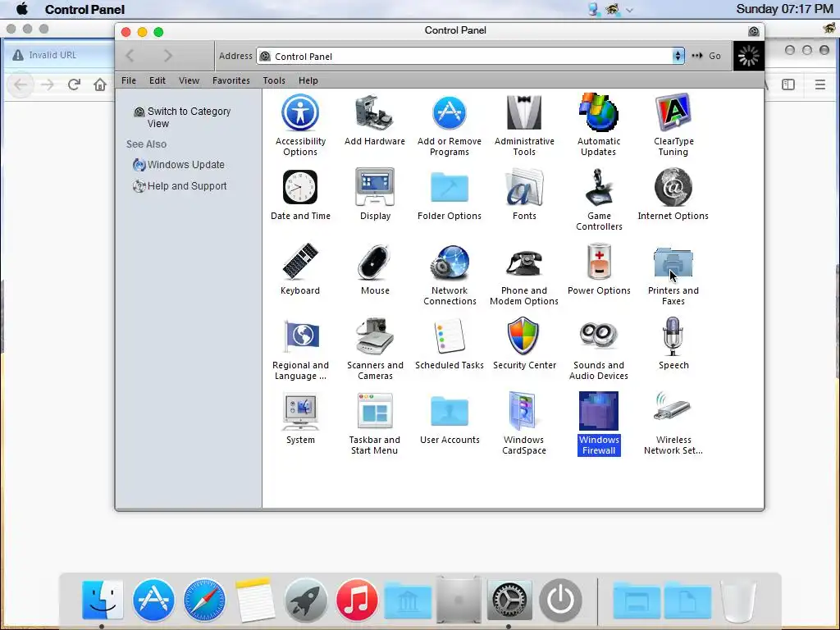The height and width of the screenshot is (630, 840).
Task: Toggle sidebar icon in background browser
Action: [x=788, y=84]
